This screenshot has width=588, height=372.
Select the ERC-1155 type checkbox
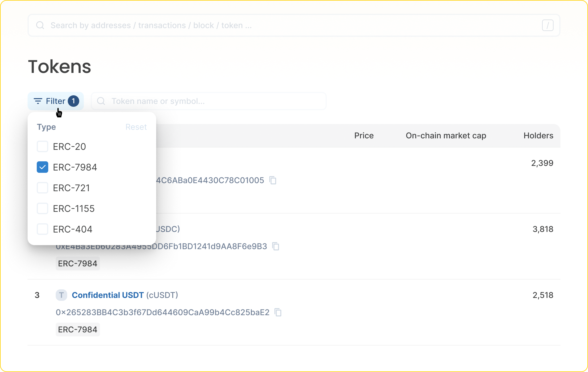tap(42, 209)
